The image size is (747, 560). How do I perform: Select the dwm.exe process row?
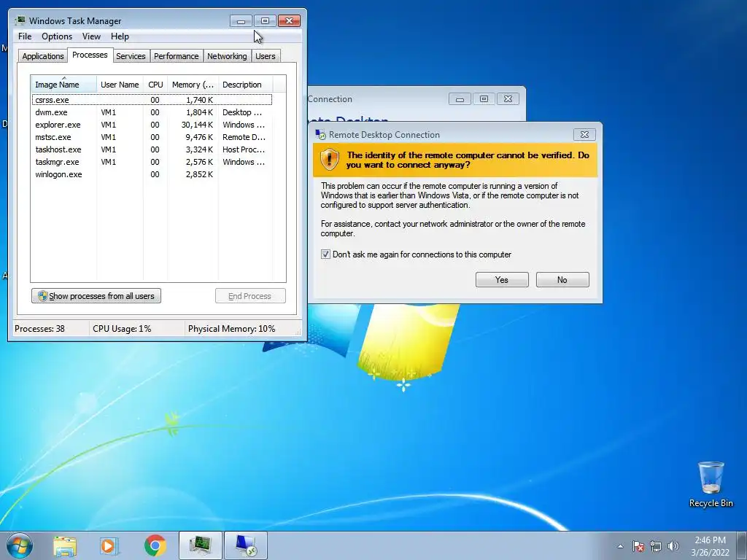(152, 112)
